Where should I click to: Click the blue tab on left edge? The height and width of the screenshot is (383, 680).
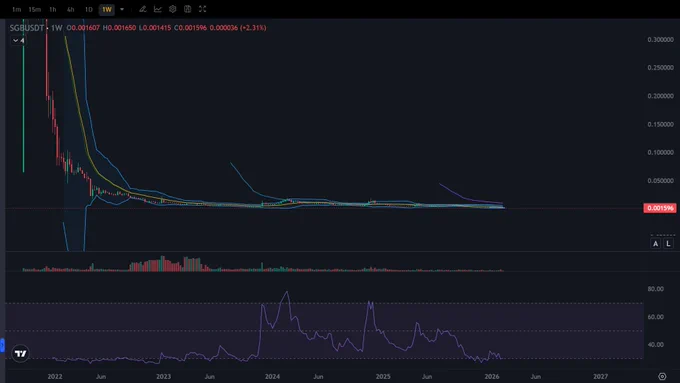click(2, 346)
